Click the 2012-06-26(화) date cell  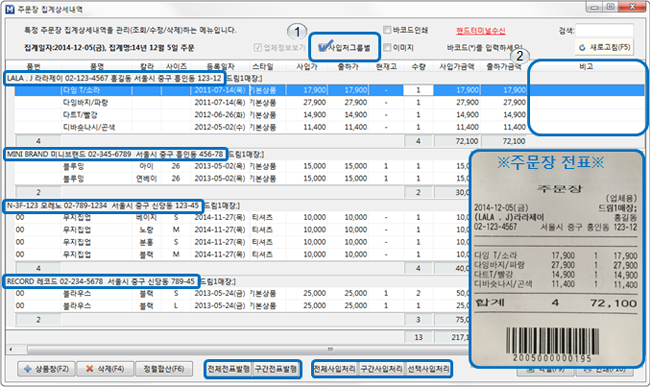[x=220, y=115]
